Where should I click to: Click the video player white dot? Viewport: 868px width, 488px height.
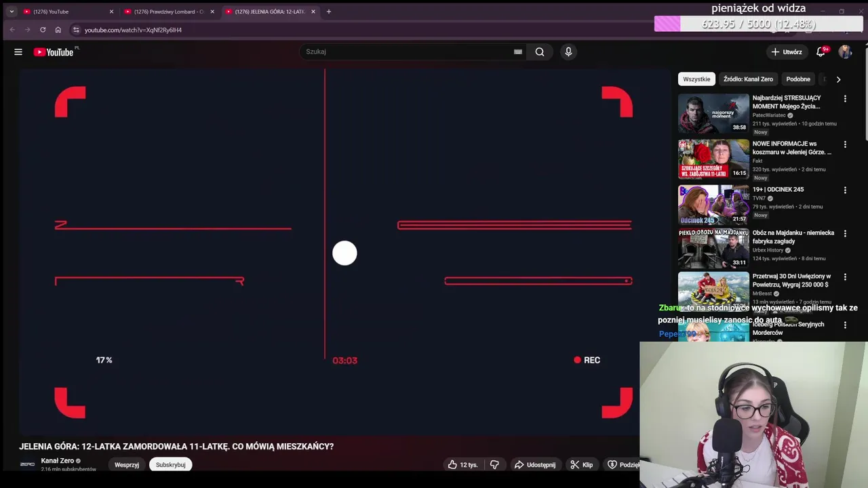(344, 253)
